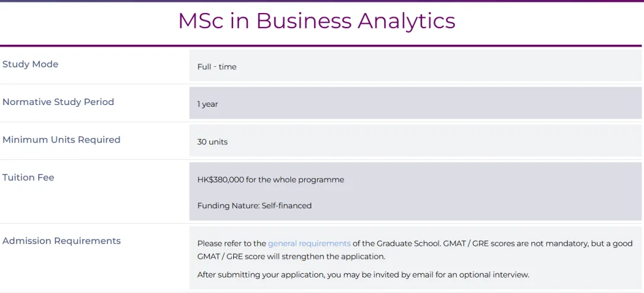Click the word MSc in the title
Screen dimensions: 644x293
[202, 21]
